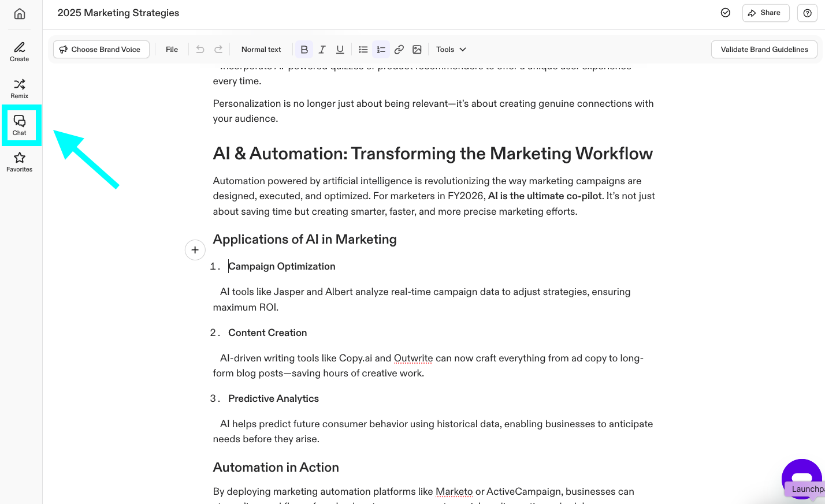Go to the home icon in the sidebar

(20, 14)
